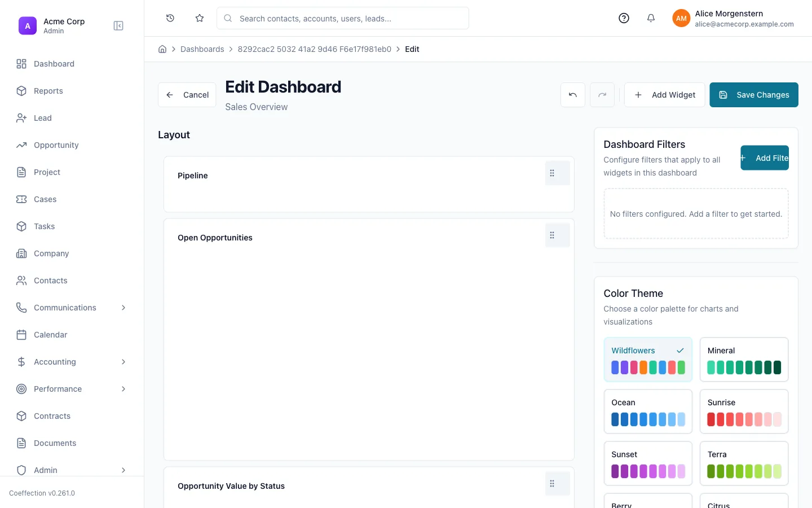This screenshot has width=812, height=508.
Task: Click Opportunity Value by Status drag handle
Action: tap(553, 484)
